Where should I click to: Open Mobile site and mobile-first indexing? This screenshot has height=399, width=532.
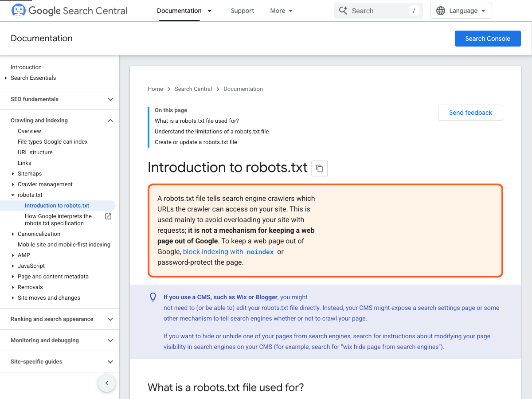coord(64,245)
